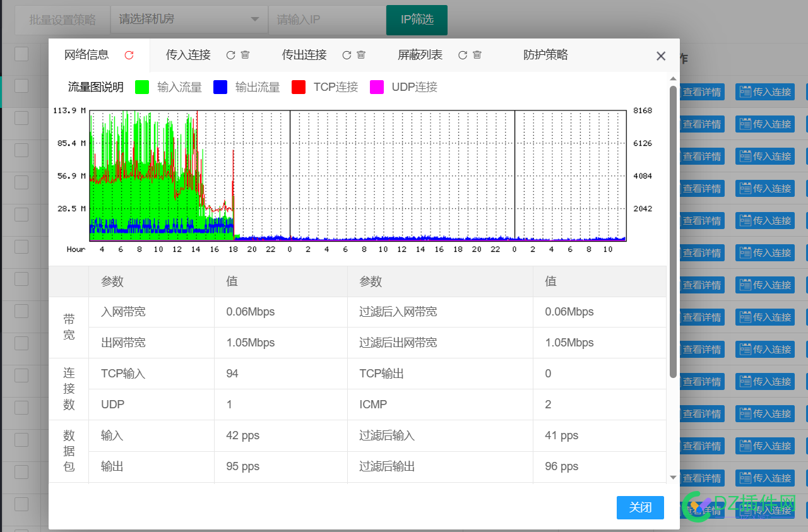The width and height of the screenshot is (808, 532).
Task: Tick the first row checkbox below the header
Action: [x=21, y=86]
